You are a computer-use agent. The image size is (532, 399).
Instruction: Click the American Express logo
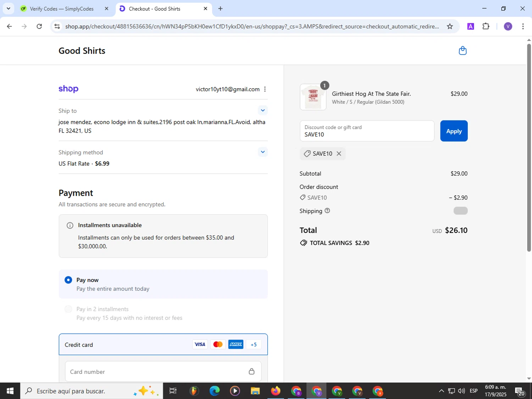click(x=236, y=344)
